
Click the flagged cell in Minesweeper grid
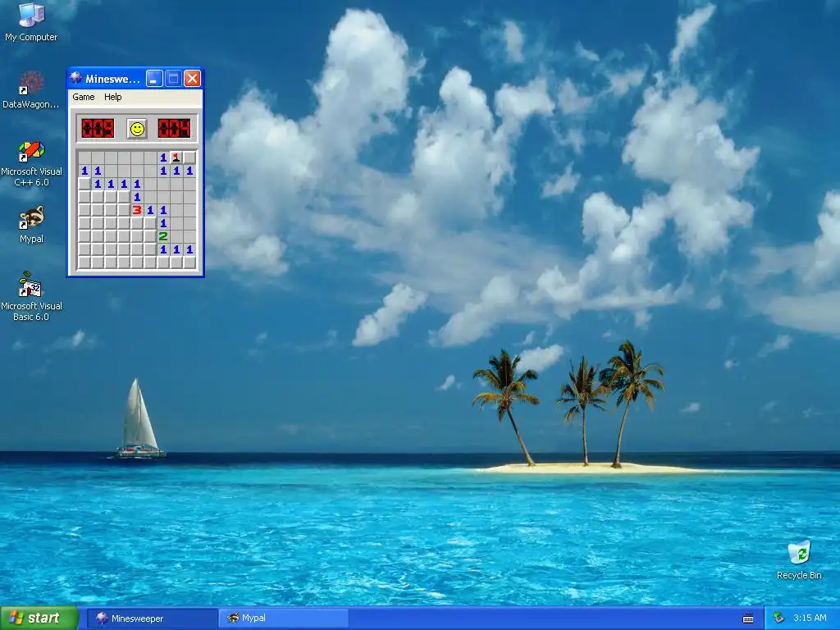[x=176, y=157]
